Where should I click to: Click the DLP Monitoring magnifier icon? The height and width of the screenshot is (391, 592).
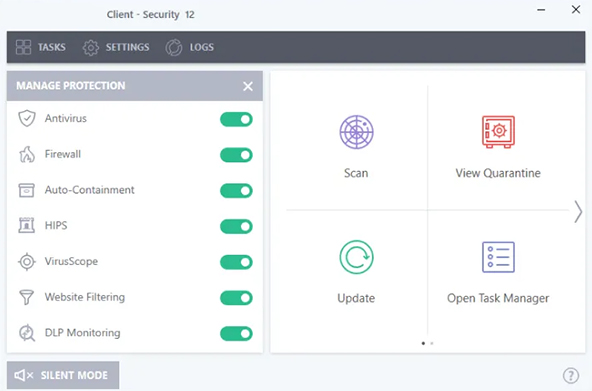pyautogui.click(x=27, y=333)
